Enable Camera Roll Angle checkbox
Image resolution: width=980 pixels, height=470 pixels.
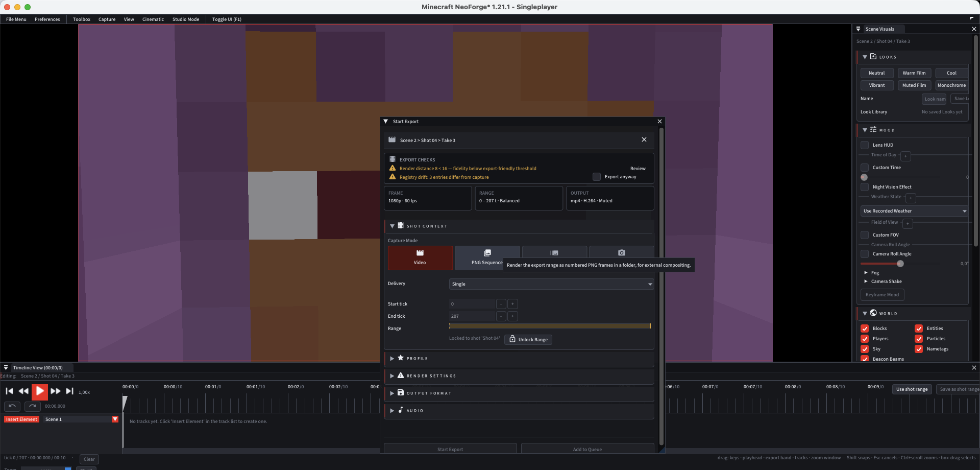point(865,254)
